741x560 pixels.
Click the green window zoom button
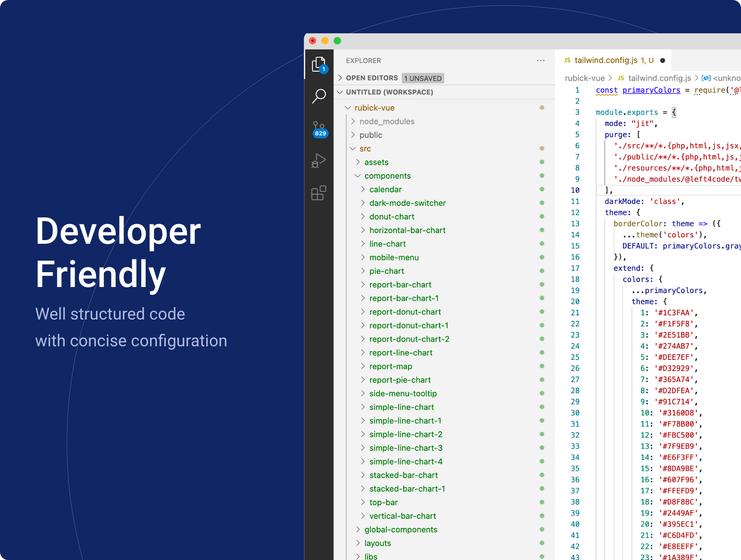337,40
